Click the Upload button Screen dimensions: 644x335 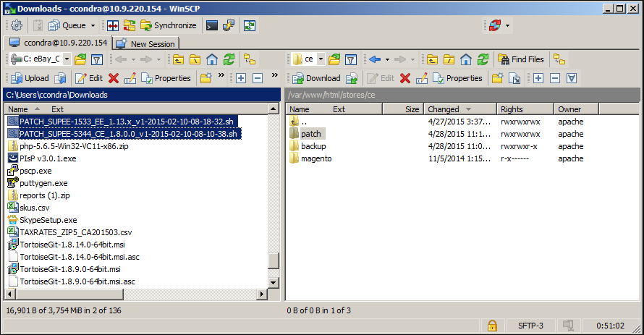(x=30, y=78)
